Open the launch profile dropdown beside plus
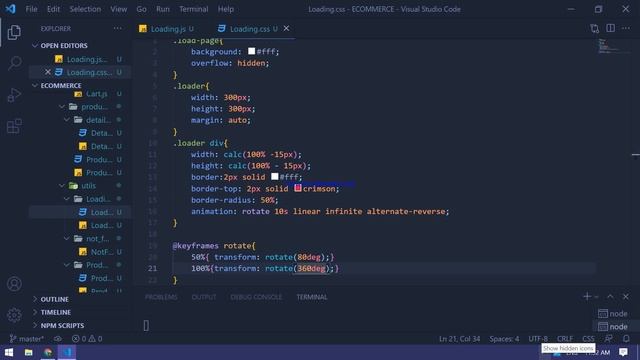640x360 pixels. click(x=596, y=297)
